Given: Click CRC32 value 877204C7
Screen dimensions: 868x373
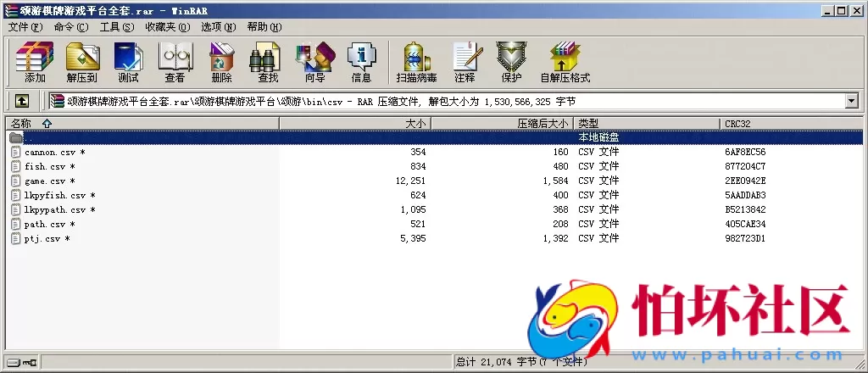Looking at the screenshot, I should (745, 166).
